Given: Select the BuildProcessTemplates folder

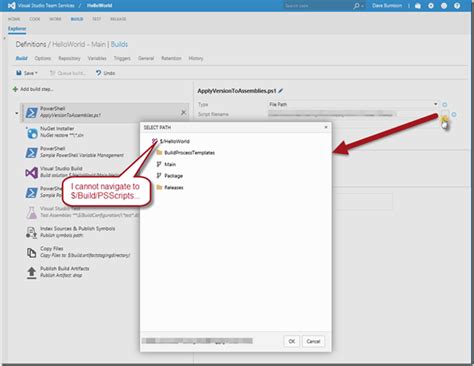Looking at the screenshot, I should click(186, 153).
